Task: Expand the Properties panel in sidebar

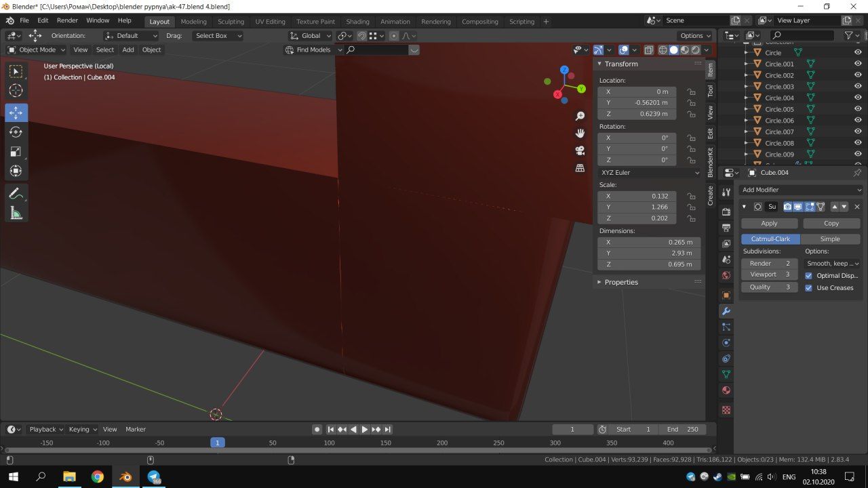Action: pyautogui.click(x=621, y=282)
